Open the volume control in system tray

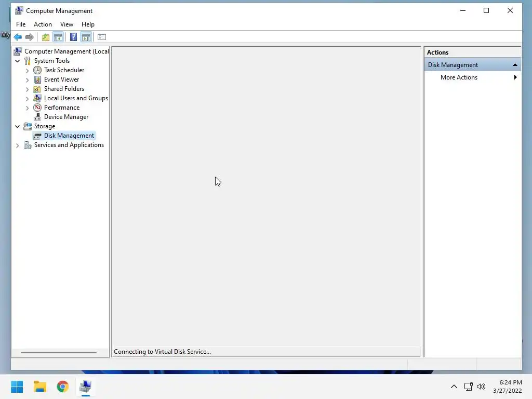(x=481, y=387)
